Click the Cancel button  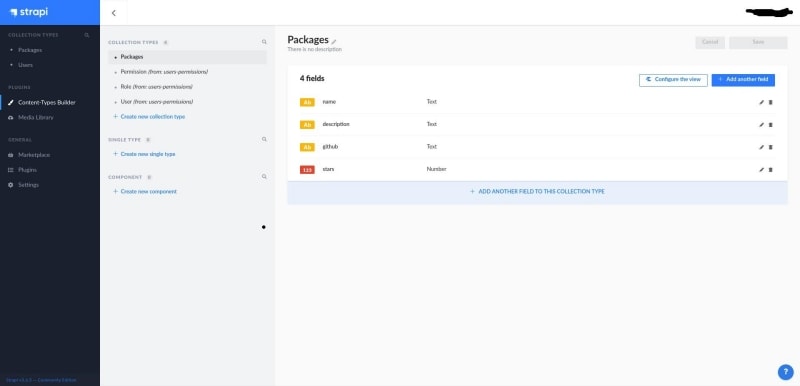[x=710, y=42]
